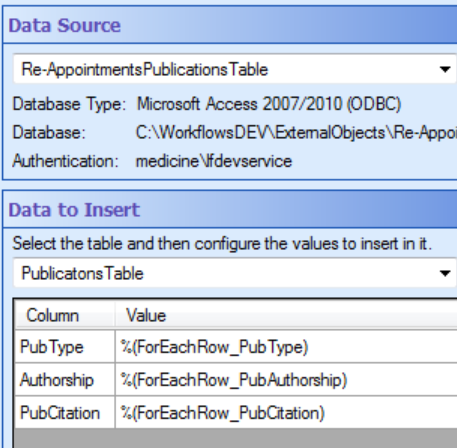Edit the %(ForEachRow_PubCitation) value cell
Screen dimensions: 457x448
[x=286, y=413]
